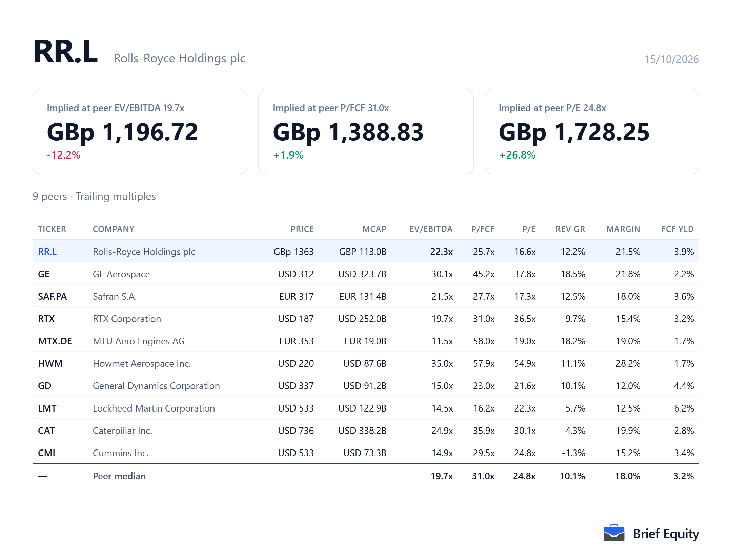Image resolution: width=732 pixels, height=560 pixels.
Task: Click the GBP 113.0B market cap
Action: click(363, 252)
